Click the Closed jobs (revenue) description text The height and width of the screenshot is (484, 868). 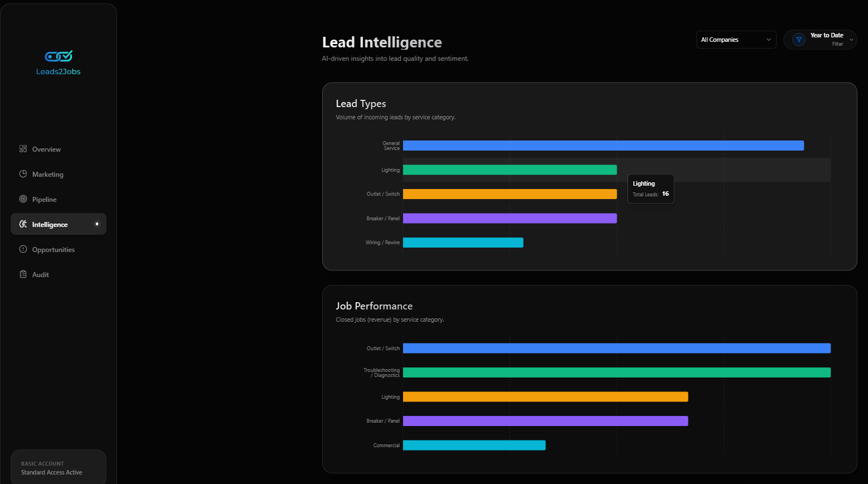pos(390,320)
